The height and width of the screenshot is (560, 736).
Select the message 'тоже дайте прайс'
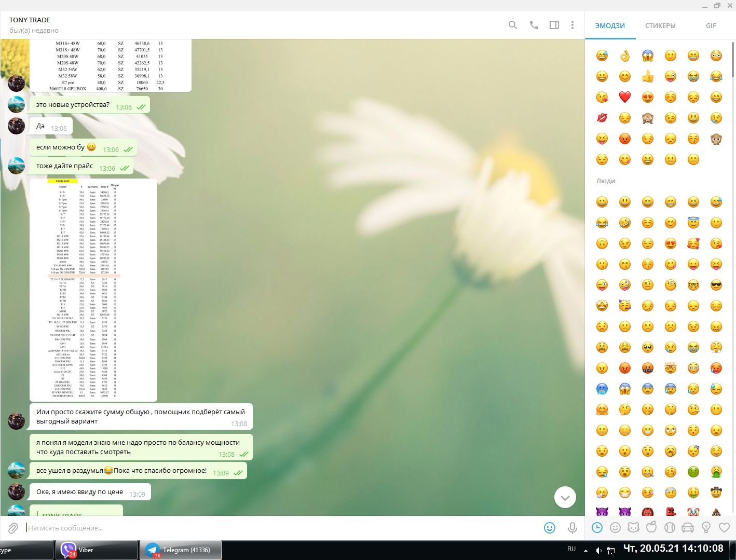pos(81,167)
